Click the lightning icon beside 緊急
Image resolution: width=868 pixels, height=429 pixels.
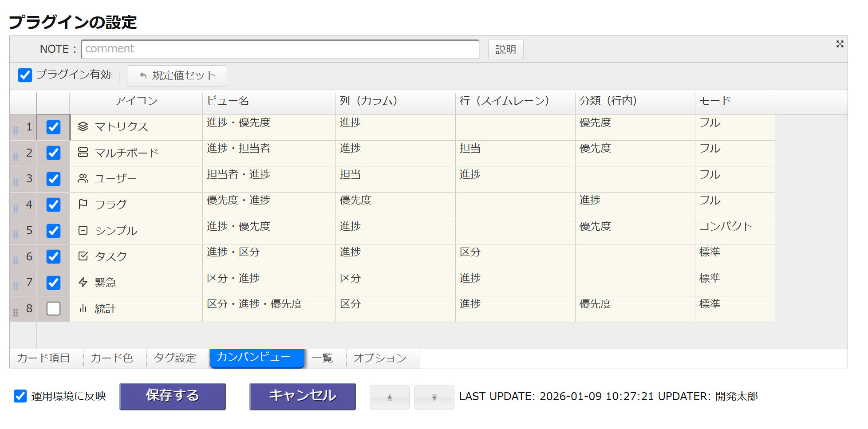pyautogui.click(x=83, y=283)
